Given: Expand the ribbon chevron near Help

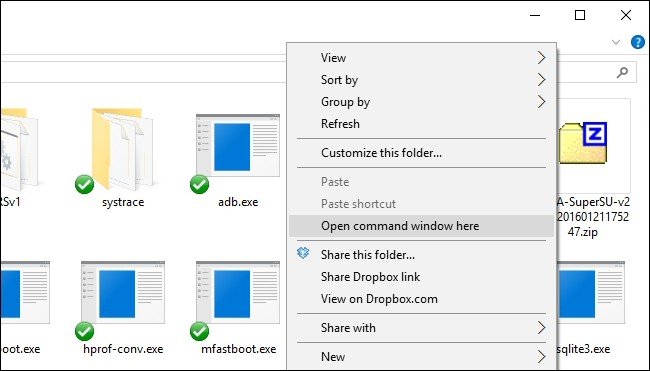Looking at the screenshot, I should click(616, 42).
